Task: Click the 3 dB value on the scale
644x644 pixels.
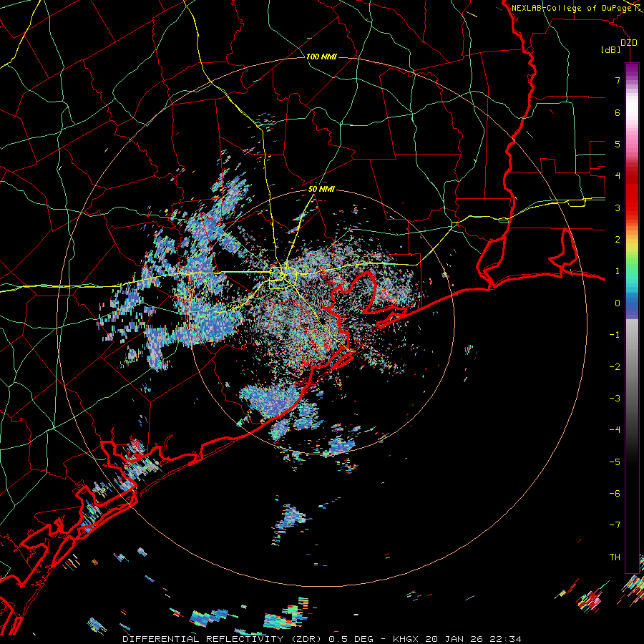Action: click(618, 208)
